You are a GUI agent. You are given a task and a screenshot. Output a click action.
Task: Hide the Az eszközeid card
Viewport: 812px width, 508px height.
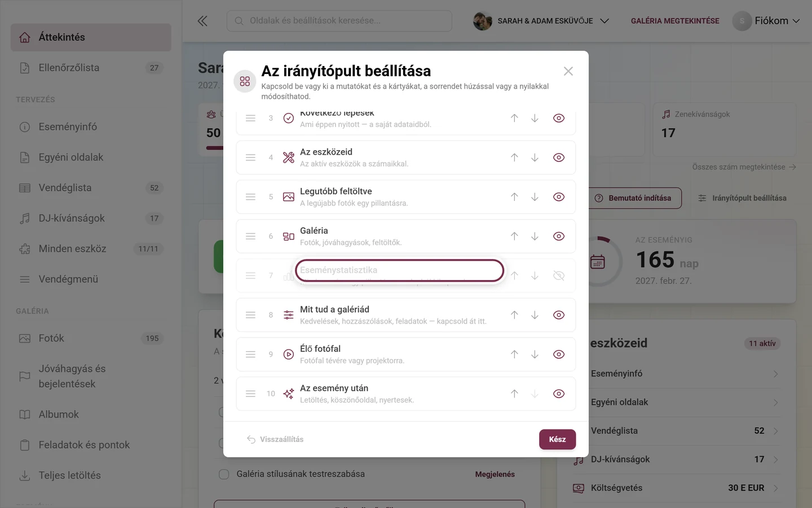pos(559,157)
